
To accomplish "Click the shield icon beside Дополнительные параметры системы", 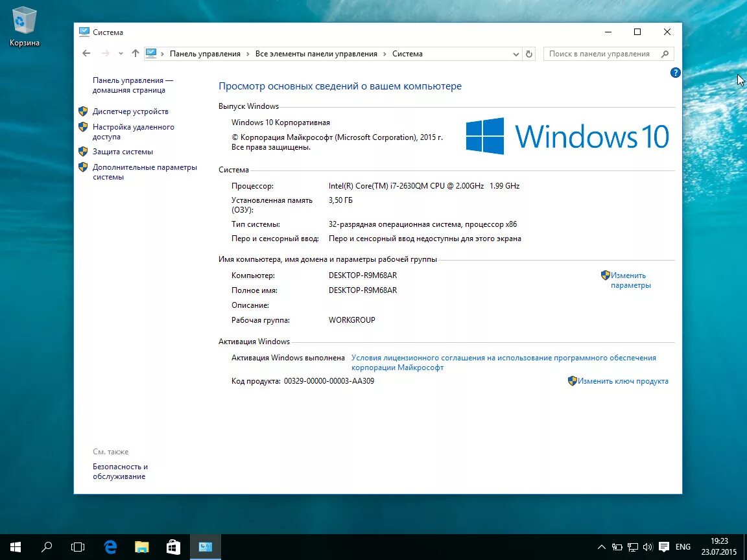I will click(83, 167).
